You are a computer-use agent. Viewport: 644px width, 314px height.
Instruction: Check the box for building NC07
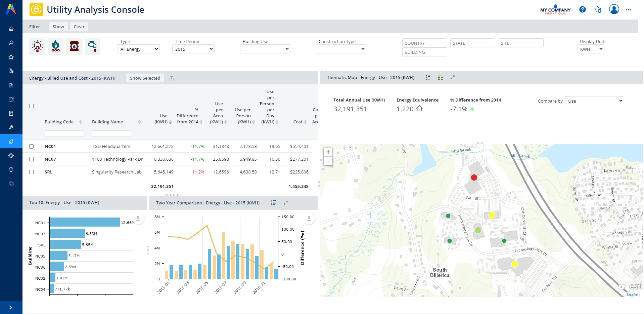click(32, 159)
